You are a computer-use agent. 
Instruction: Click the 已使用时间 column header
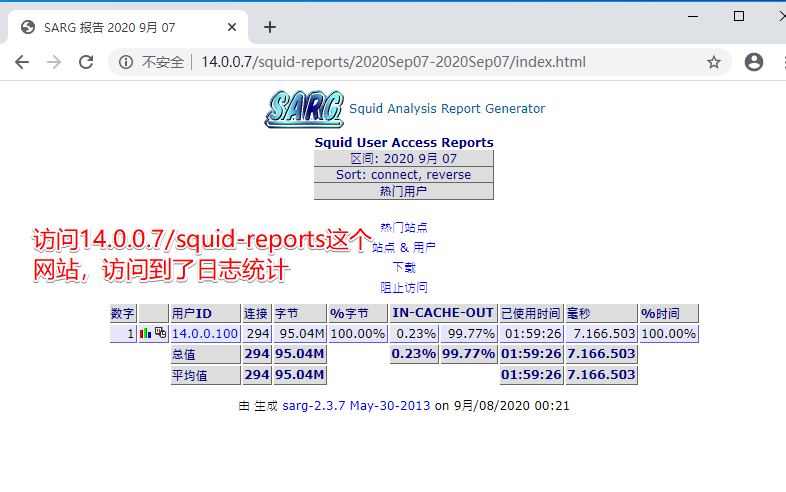pos(531,313)
